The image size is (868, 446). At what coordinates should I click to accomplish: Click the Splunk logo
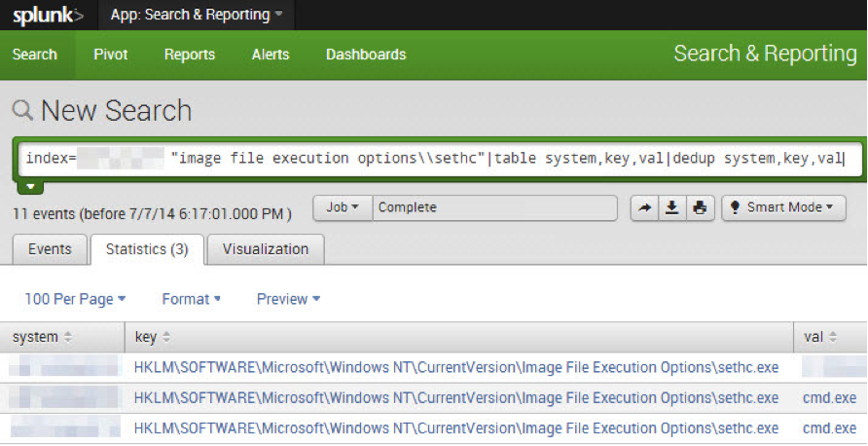(48, 15)
